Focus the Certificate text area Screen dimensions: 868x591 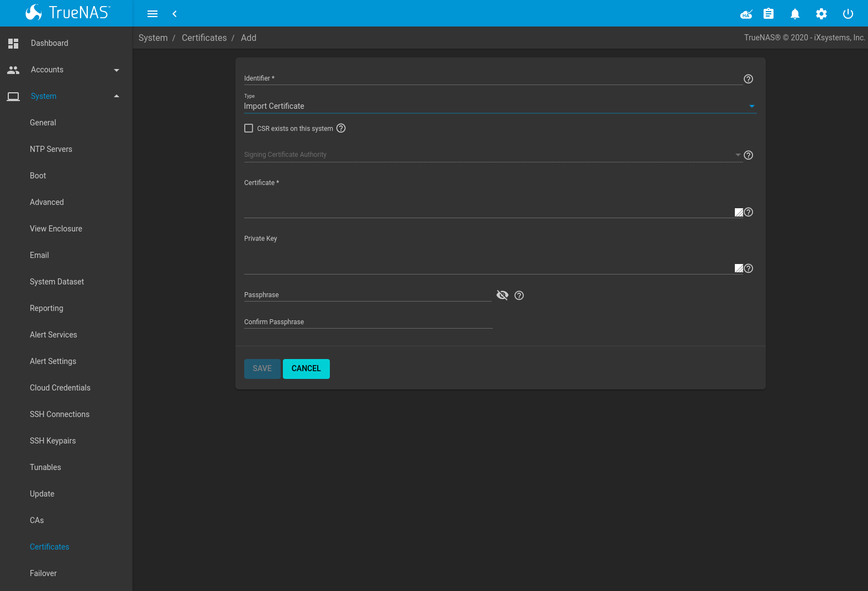click(493, 202)
